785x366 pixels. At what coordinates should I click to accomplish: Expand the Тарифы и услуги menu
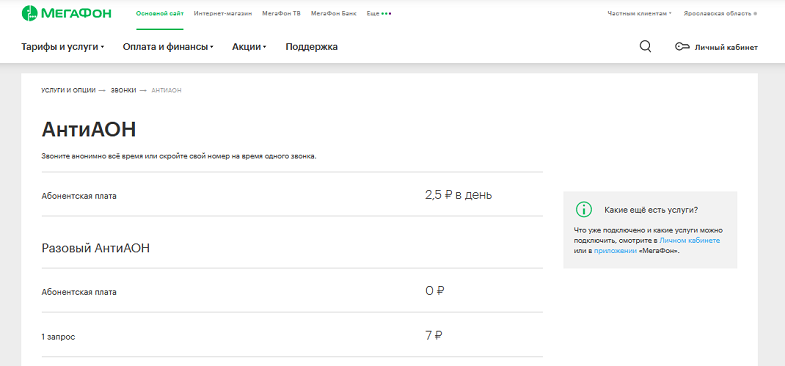[x=63, y=47]
